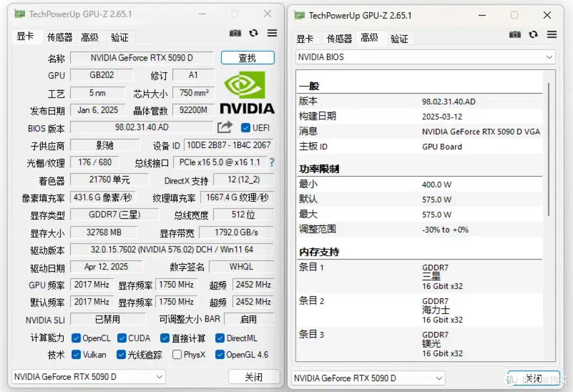Open GPU selector dropdown in left window

[89, 377]
